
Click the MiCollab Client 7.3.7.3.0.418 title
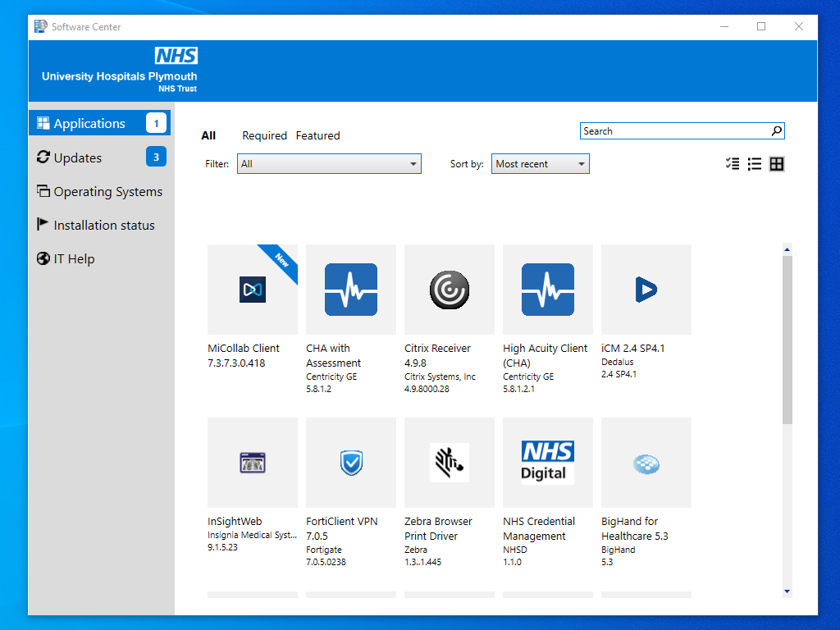(x=243, y=356)
